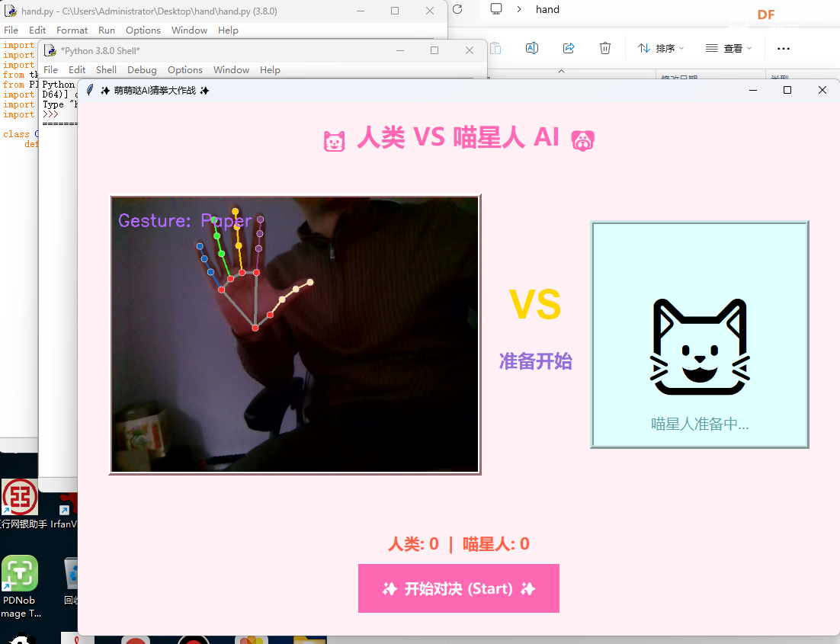Open the 查看 (View) dropdown

point(728,47)
